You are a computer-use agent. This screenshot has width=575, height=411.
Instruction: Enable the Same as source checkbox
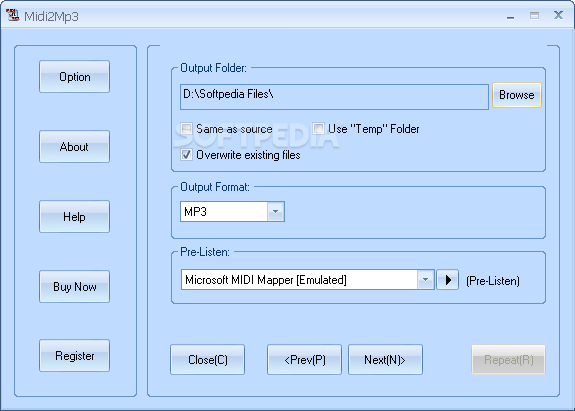186,129
